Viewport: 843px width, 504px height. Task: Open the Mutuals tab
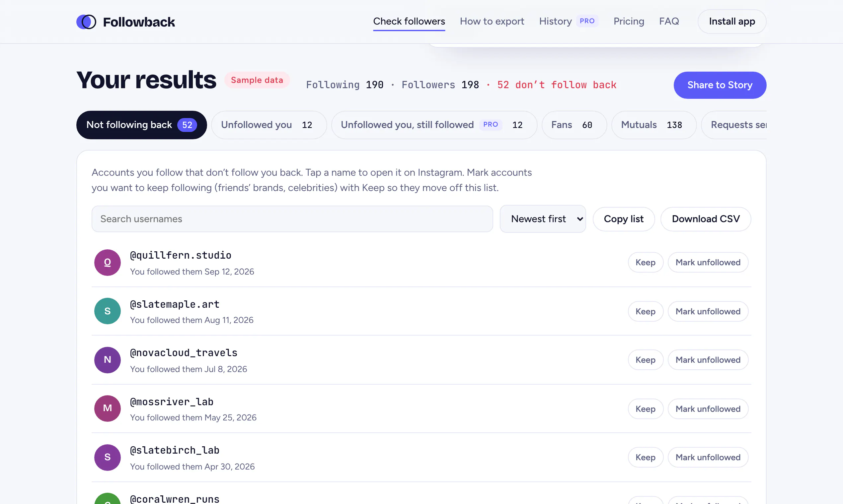pyautogui.click(x=654, y=125)
